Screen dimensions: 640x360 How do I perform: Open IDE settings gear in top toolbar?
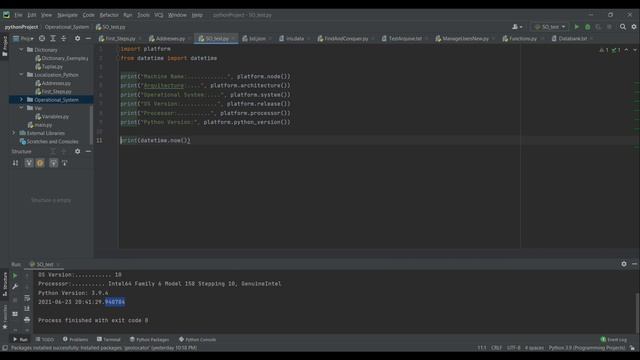point(634,27)
